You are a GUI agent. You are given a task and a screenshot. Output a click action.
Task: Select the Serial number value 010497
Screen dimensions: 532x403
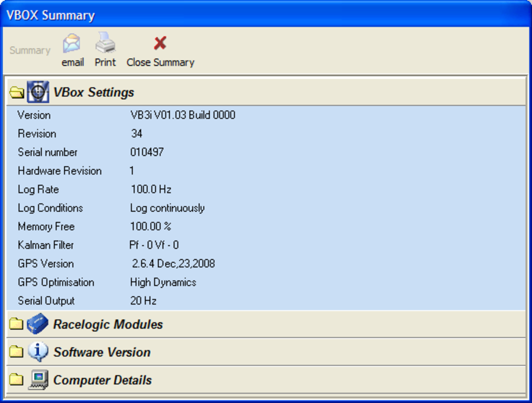click(147, 152)
